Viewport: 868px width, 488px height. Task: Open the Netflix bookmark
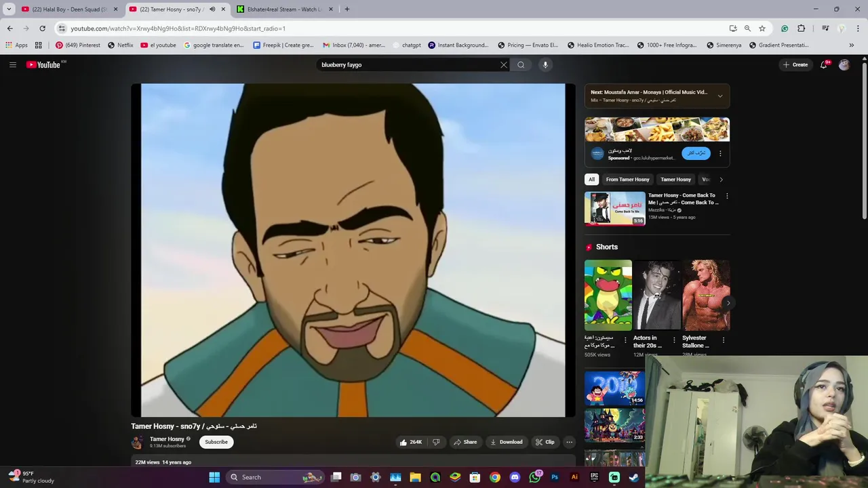(x=120, y=45)
